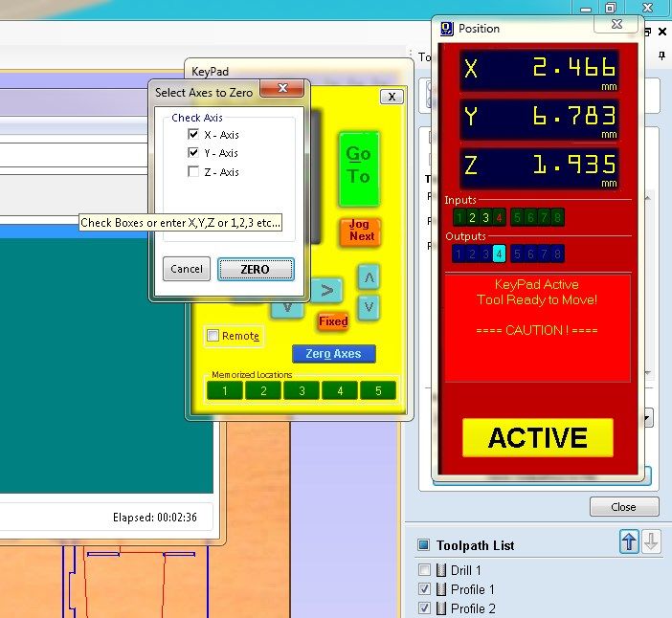The image size is (672, 618).
Task: Jog right with the > arrow
Action: coord(327,291)
